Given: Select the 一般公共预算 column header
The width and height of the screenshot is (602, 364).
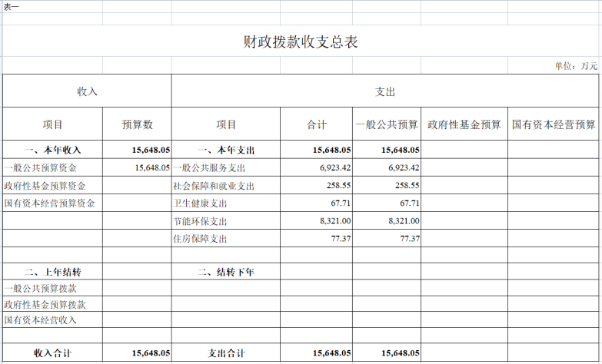Looking at the screenshot, I should click(x=387, y=124).
